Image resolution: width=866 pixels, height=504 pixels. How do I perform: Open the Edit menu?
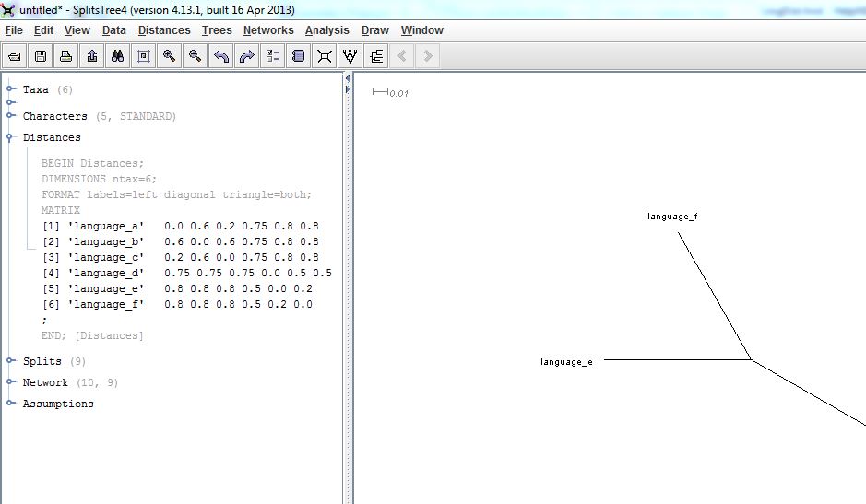pyautogui.click(x=43, y=30)
